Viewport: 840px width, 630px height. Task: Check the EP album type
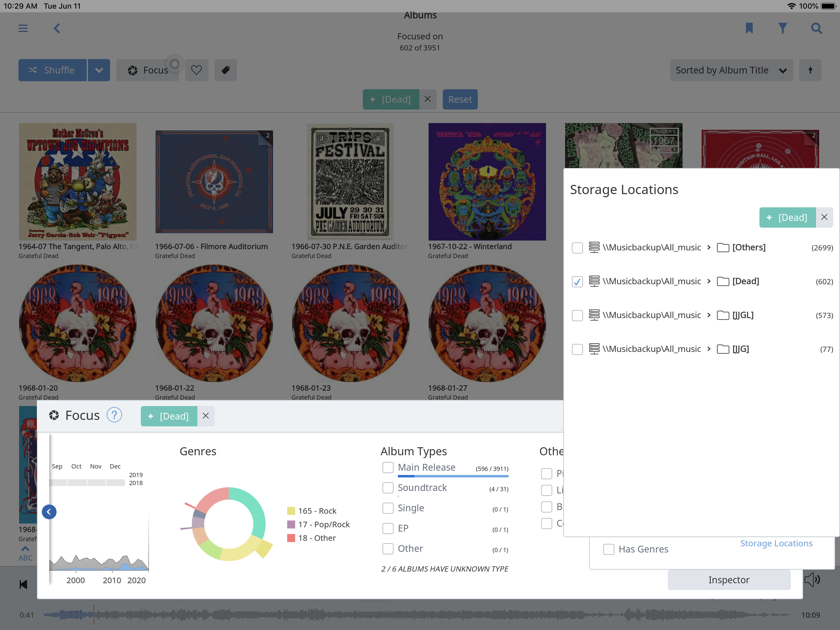[x=388, y=528]
